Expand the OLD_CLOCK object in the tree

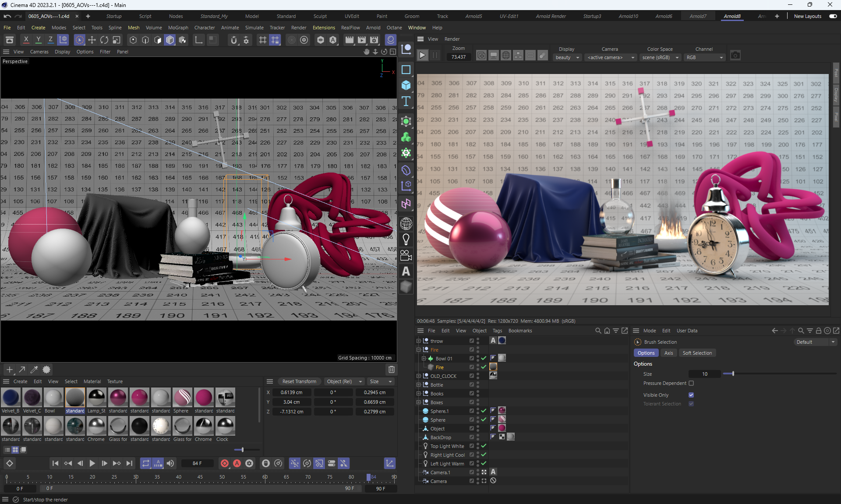pos(418,376)
